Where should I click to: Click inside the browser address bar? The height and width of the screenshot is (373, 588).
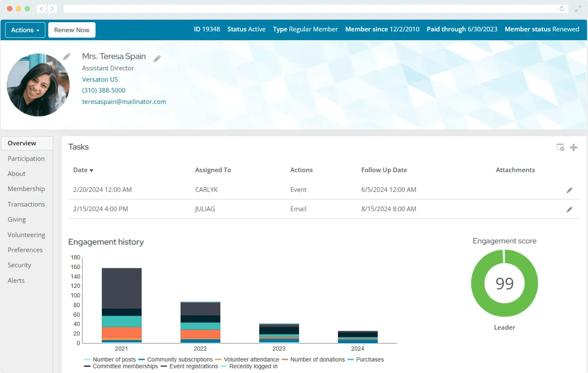(305, 9)
